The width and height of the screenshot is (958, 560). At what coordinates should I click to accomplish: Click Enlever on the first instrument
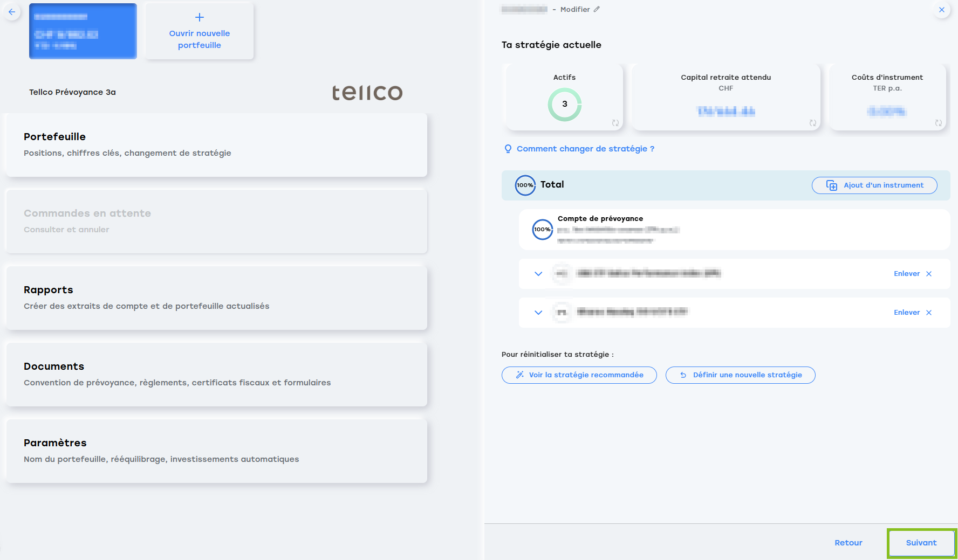(907, 274)
